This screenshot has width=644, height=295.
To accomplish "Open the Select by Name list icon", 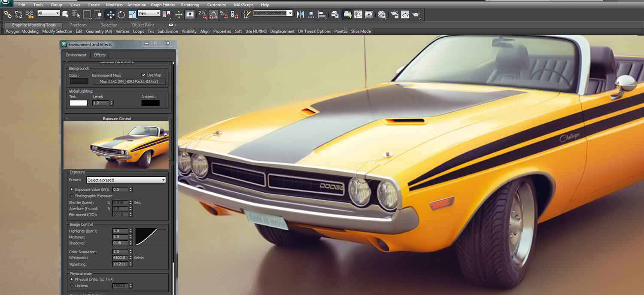I will (76, 14).
